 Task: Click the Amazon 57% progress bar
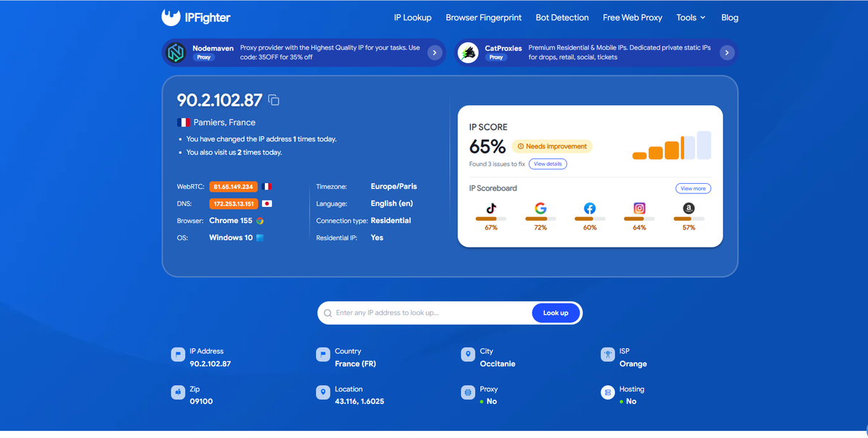point(689,219)
